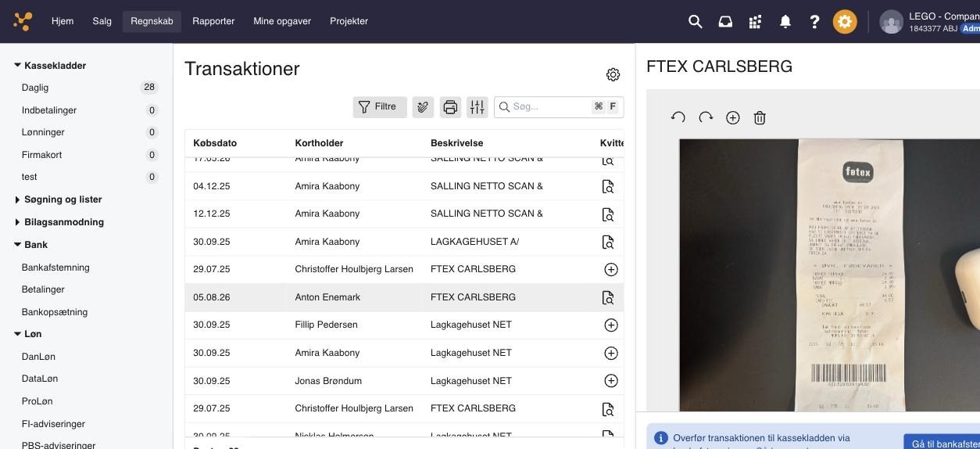Add a receipt to Fillip Pedersen's transaction
Viewport: 980px width, 449px height.
(611, 325)
